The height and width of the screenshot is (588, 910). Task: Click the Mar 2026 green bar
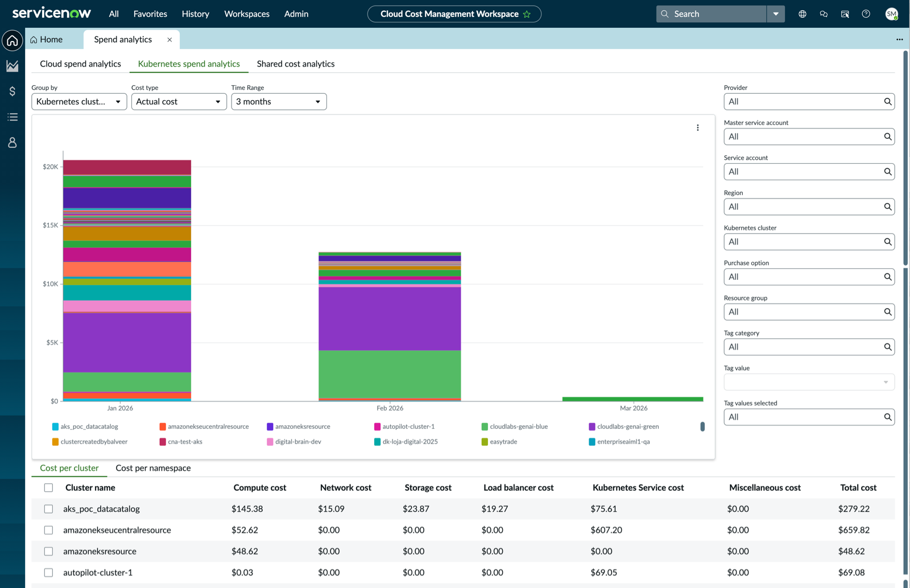(632, 399)
